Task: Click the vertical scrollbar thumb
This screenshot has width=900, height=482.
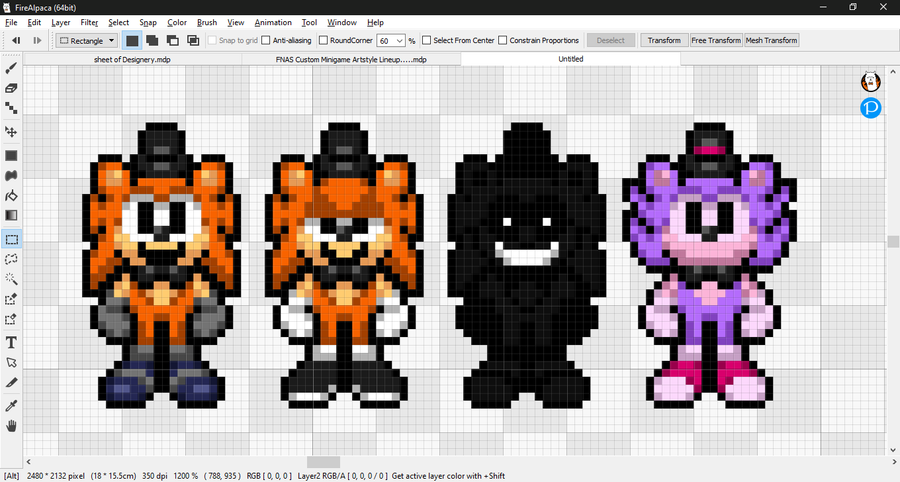Action: click(893, 241)
